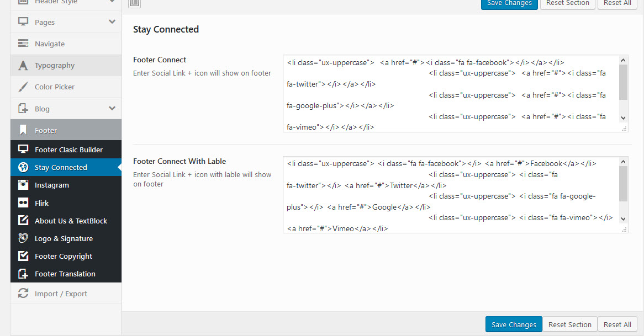The height and width of the screenshot is (336, 644).
Task: Click the bottom Reset All button
Action: tap(617, 324)
